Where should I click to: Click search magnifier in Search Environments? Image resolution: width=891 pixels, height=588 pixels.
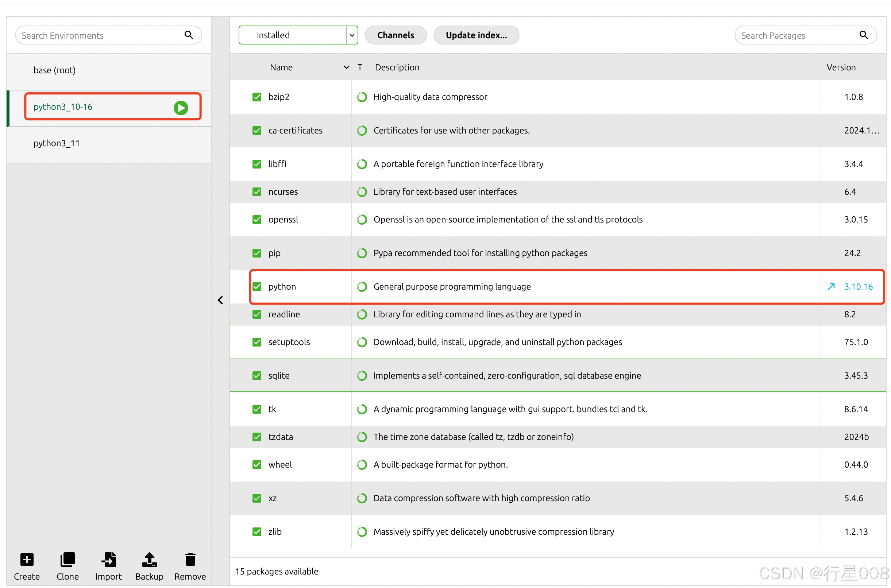point(189,35)
